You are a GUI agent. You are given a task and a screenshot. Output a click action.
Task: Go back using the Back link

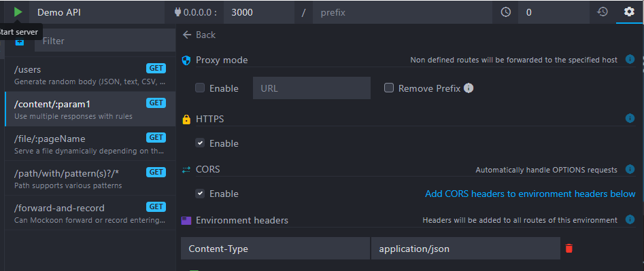[x=199, y=35]
